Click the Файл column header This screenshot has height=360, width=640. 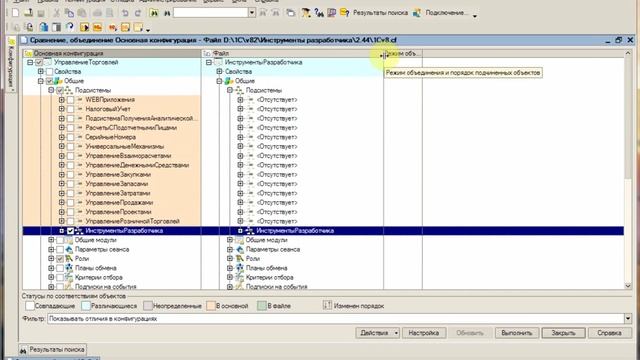tap(293, 53)
